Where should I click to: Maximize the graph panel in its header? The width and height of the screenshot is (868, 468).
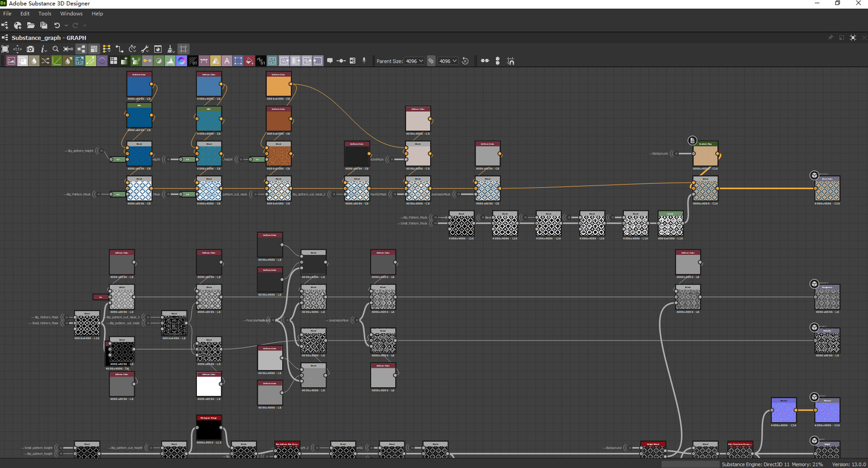853,37
